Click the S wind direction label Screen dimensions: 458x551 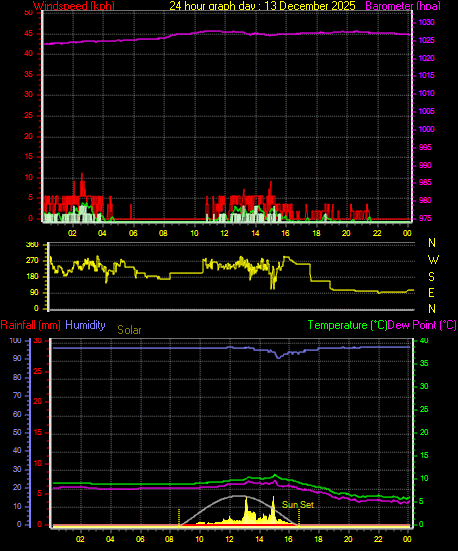click(x=431, y=277)
